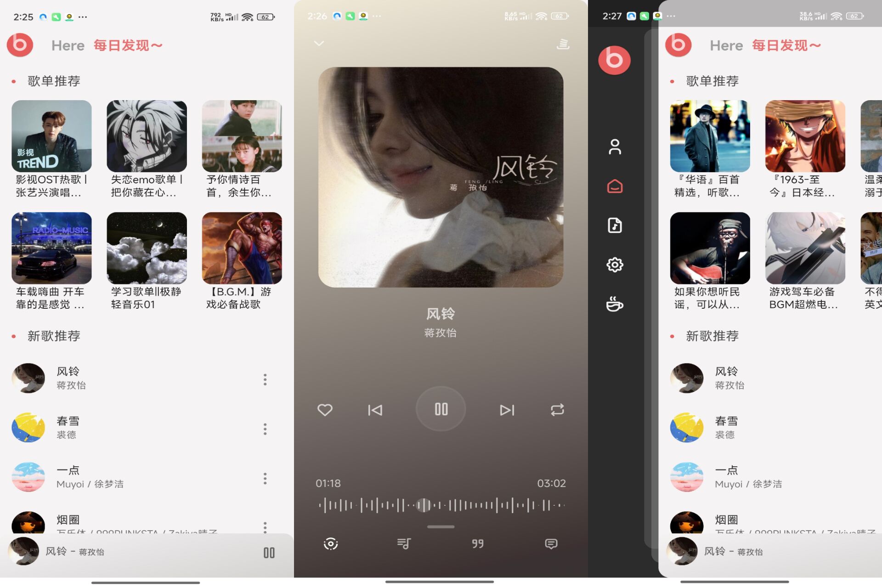Open 【B.G.M.】游戏必备战歌 playlist cover
Screen dimensions: 882x588
click(x=242, y=248)
